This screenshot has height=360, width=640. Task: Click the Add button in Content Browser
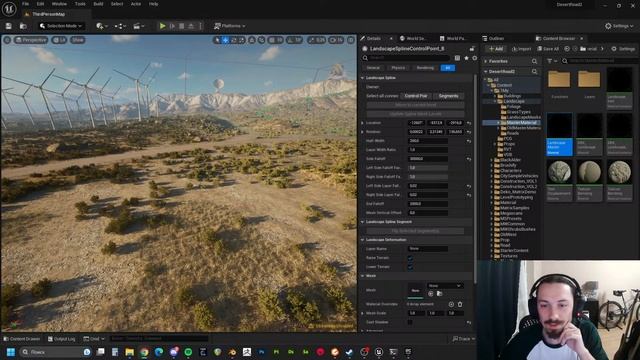pyautogui.click(x=496, y=49)
